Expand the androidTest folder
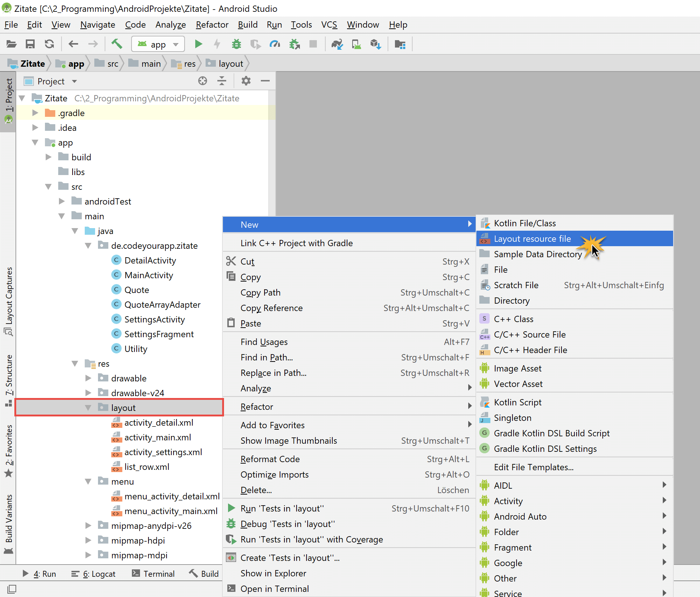The image size is (700, 597). coord(62,201)
